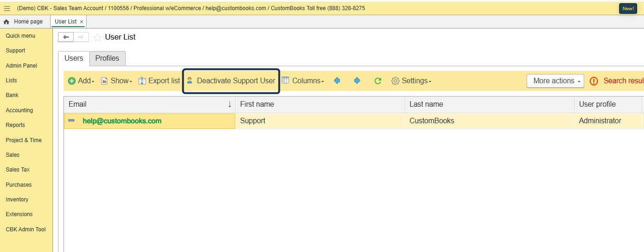Open Reports in sidebar
This screenshot has height=252, width=644.
point(16,125)
